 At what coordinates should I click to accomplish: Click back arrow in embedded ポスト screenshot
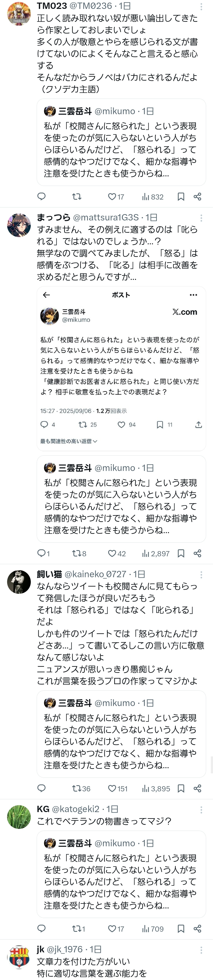pos(46,295)
